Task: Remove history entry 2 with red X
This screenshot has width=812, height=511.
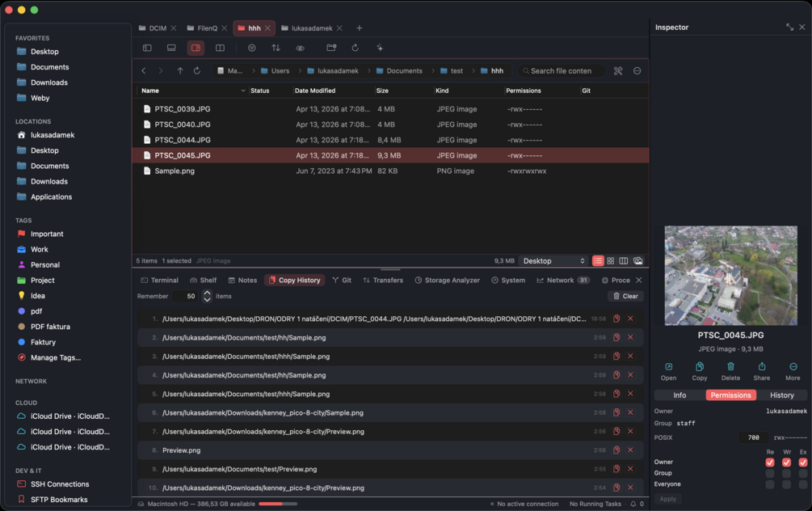Action: click(x=630, y=337)
